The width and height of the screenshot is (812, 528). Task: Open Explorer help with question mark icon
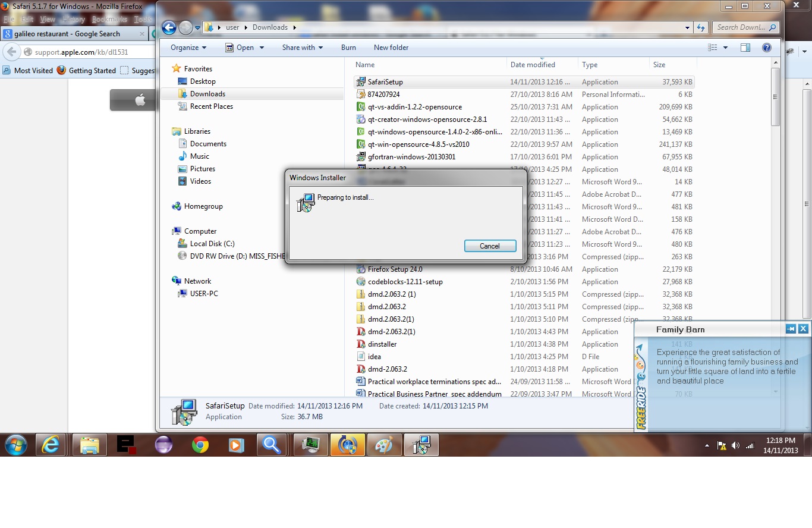click(767, 48)
